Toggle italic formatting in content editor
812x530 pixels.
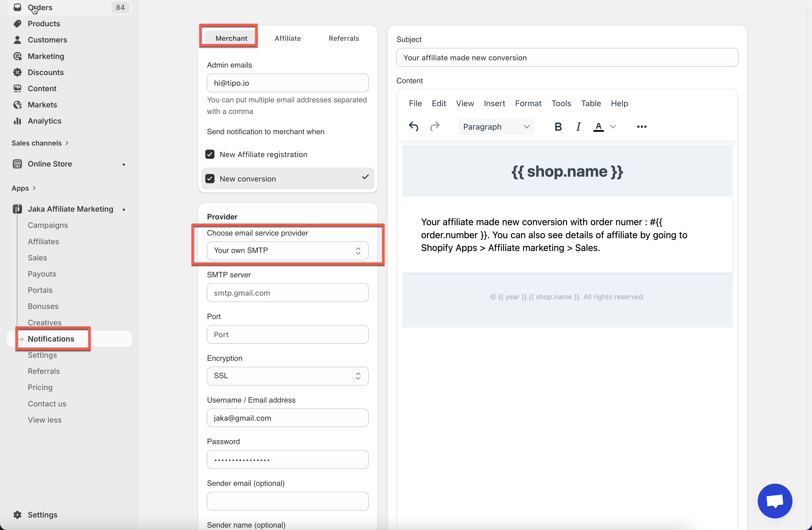[578, 127]
